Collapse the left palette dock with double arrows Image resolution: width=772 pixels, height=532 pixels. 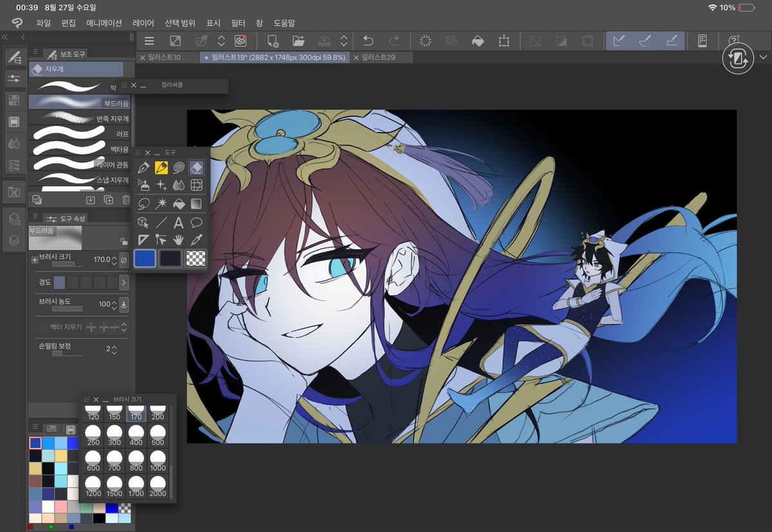pos(5,37)
